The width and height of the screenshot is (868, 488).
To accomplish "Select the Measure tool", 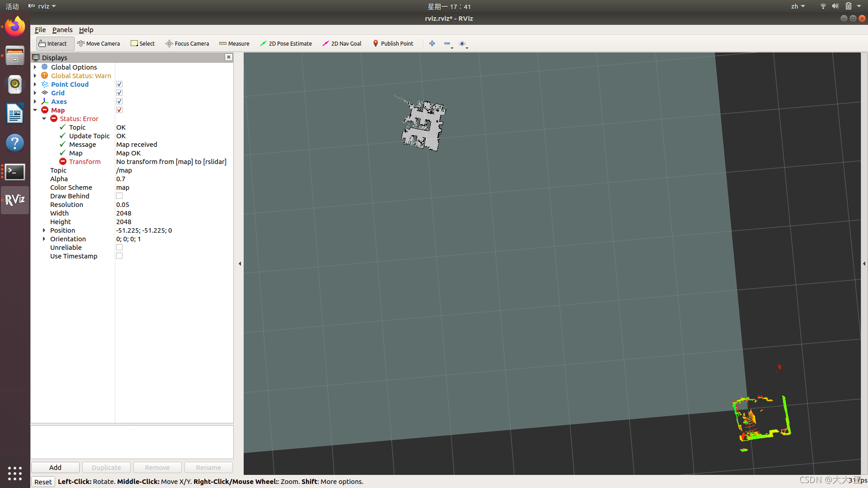I will click(234, 43).
